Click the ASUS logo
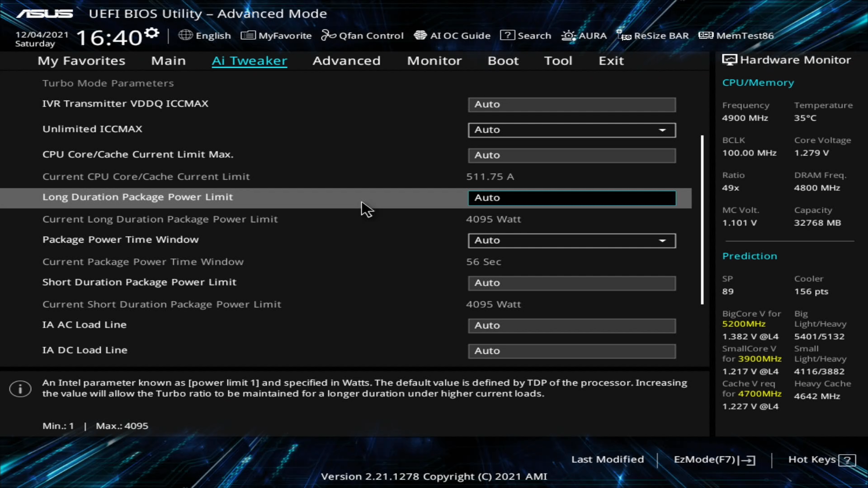Screen dimensions: 868x488 click(x=45, y=14)
